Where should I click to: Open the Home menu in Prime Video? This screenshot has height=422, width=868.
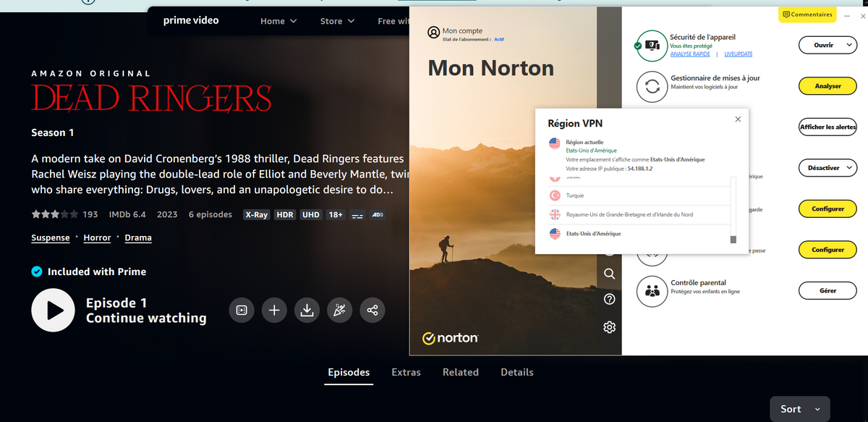point(278,21)
